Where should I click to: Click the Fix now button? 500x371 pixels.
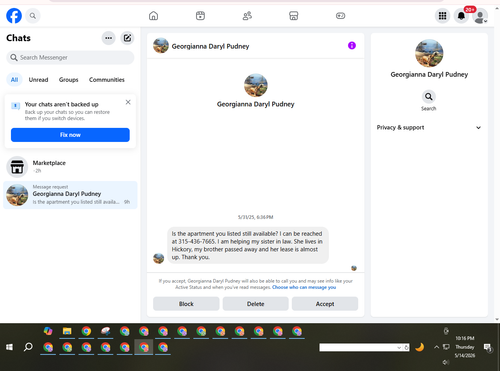pos(70,135)
